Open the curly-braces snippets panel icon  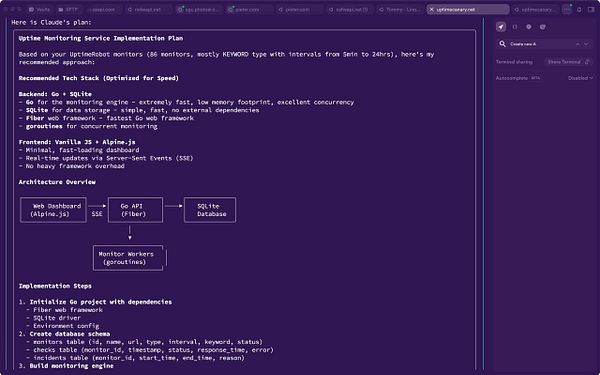coord(515,27)
